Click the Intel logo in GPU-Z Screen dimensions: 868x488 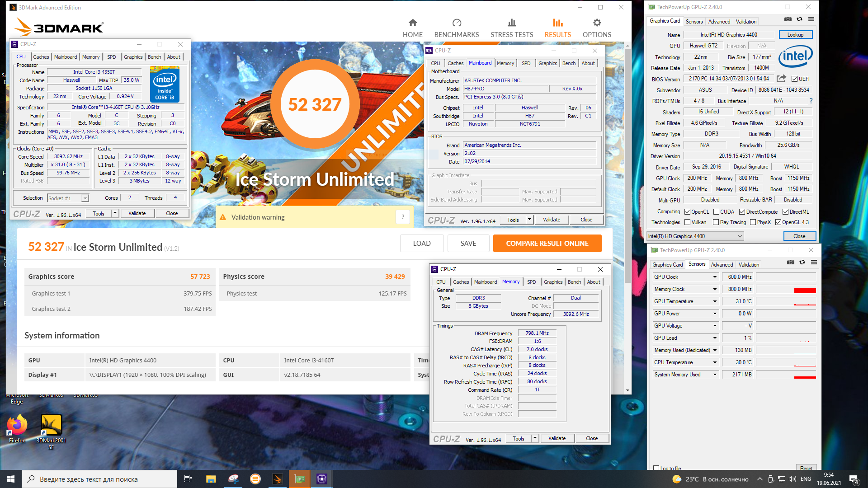pos(796,56)
